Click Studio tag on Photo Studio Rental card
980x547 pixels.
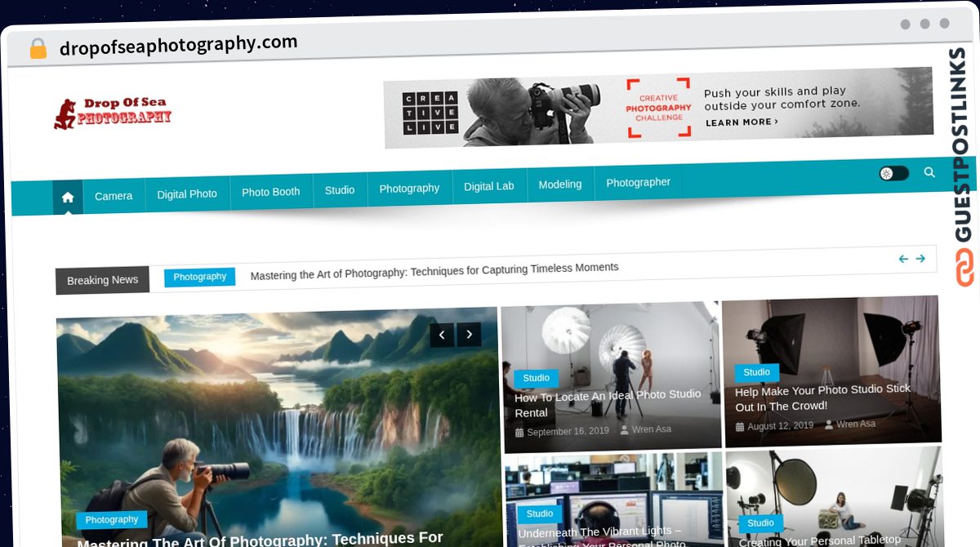[537, 378]
